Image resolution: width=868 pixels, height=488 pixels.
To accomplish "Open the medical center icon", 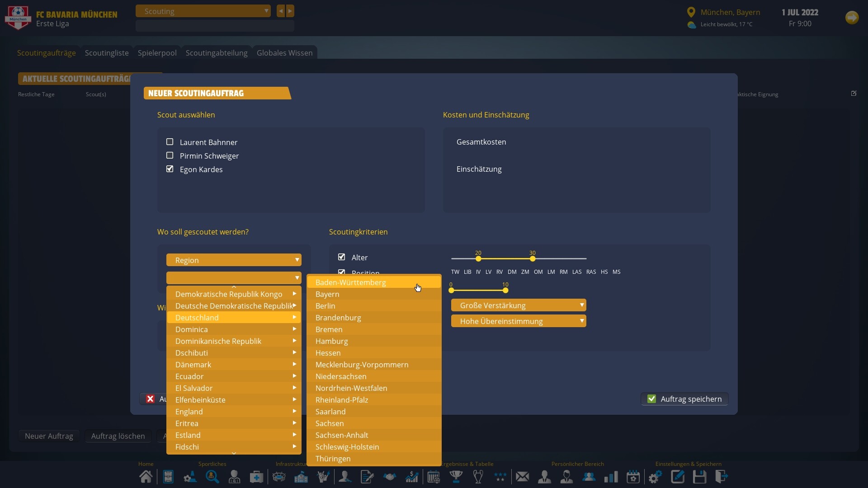I will [x=256, y=477].
